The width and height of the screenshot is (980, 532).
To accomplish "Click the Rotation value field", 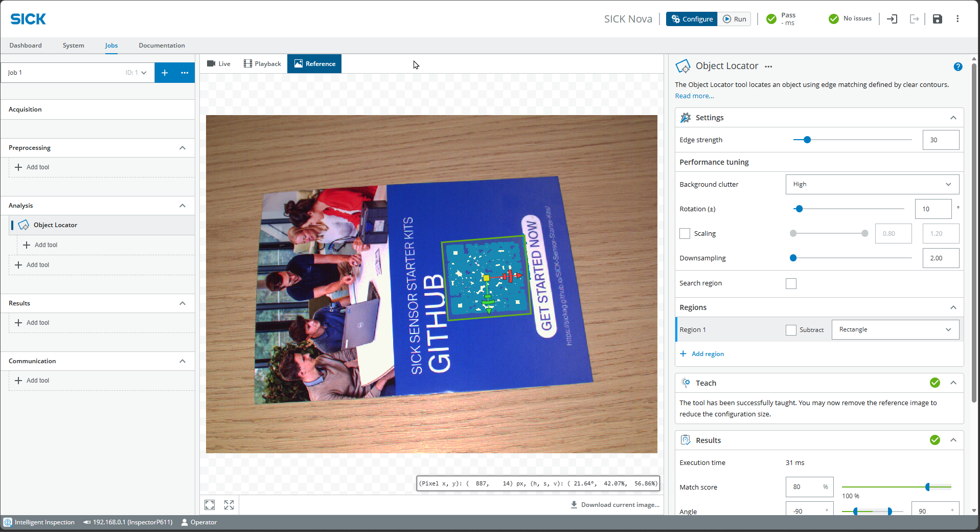I will coord(933,209).
